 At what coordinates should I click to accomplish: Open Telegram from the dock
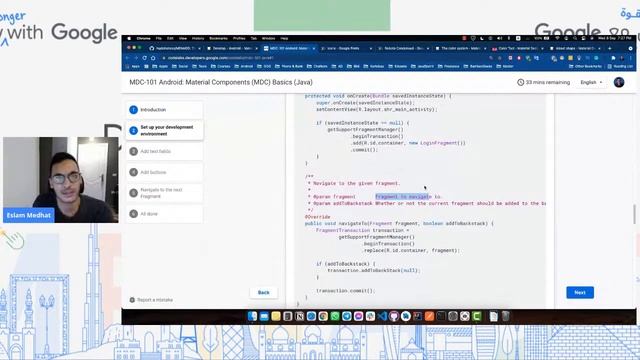pos(347,316)
